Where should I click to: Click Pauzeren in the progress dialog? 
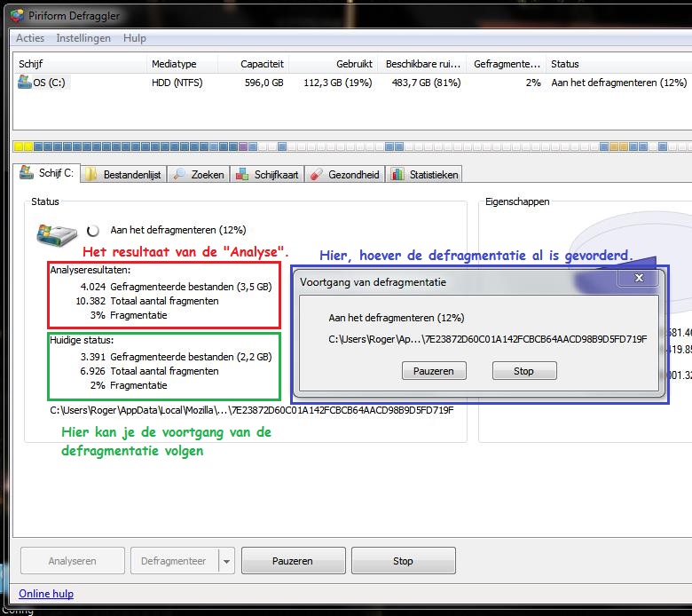pos(434,371)
